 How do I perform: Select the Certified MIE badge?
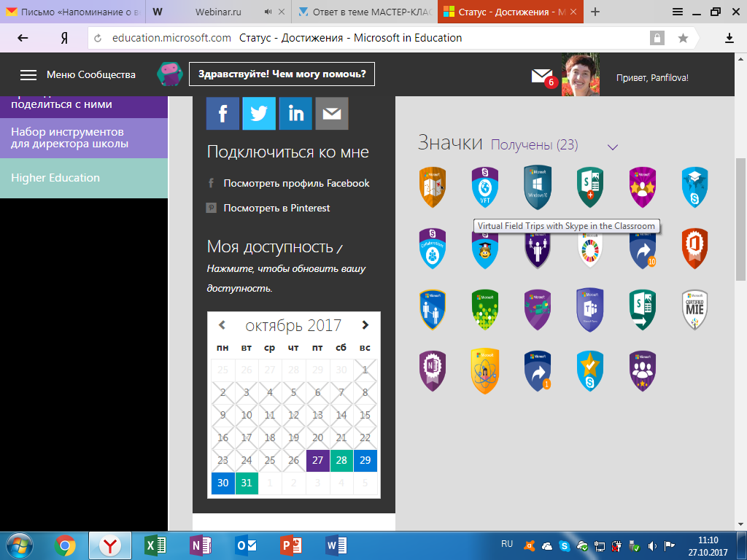pyautogui.click(x=694, y=309)
